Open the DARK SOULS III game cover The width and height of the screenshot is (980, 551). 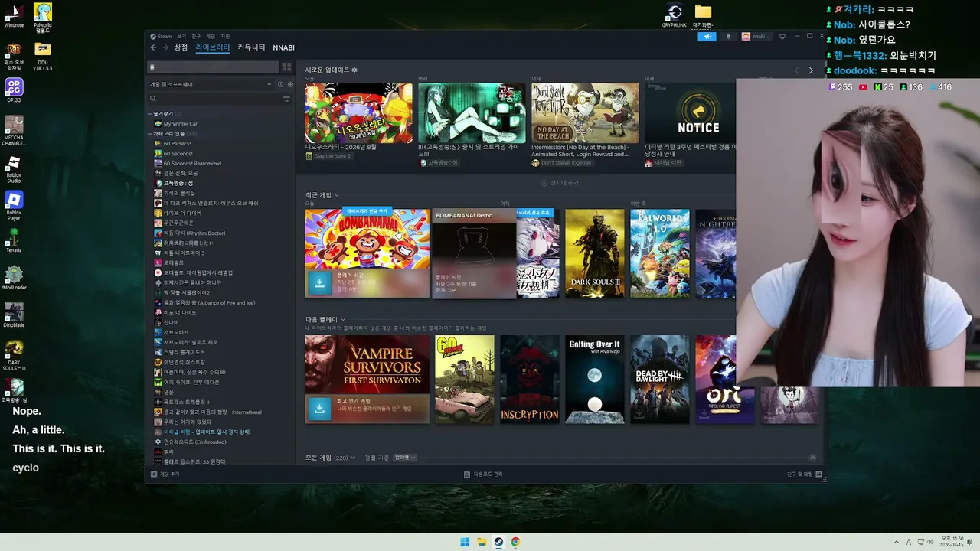pyautogui.click(x=595, y=253)
